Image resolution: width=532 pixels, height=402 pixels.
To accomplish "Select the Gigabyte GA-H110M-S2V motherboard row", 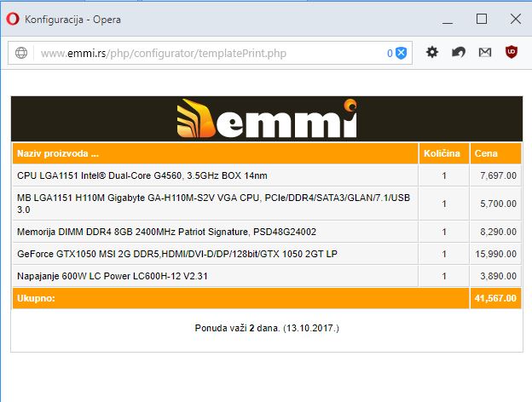I will click(x=267, y=204).
